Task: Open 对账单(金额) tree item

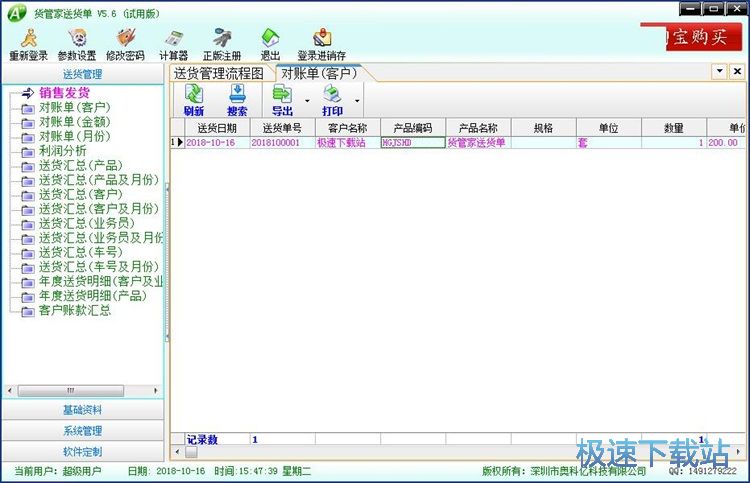Action: (x=75, y=121)
